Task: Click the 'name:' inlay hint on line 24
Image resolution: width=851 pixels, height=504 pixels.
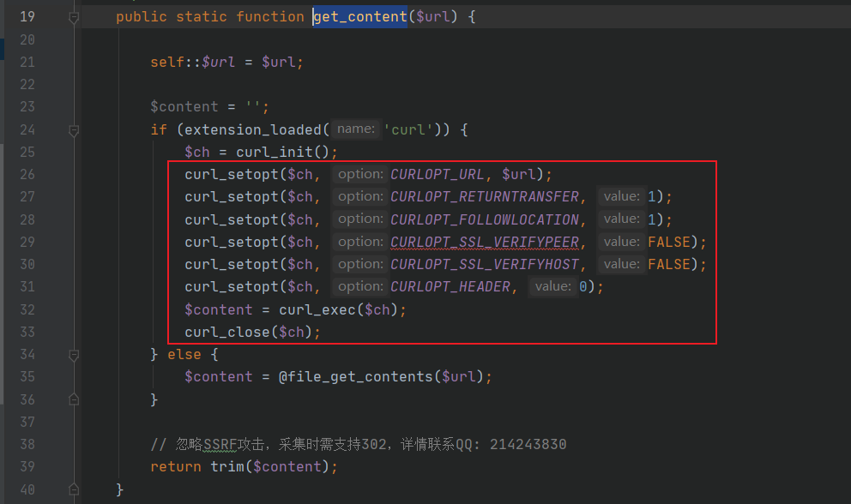Action: [x=356, y=129]
